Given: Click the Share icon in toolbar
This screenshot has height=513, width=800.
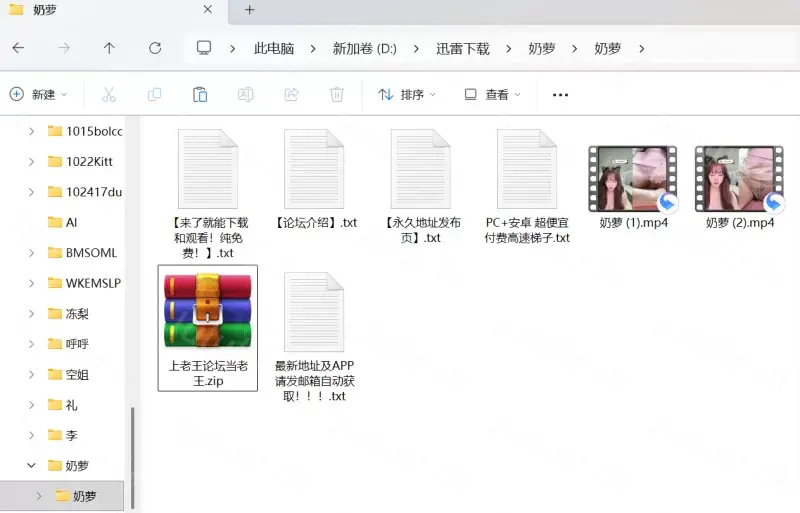Looking at the screenshot, I should click(291, 94).
